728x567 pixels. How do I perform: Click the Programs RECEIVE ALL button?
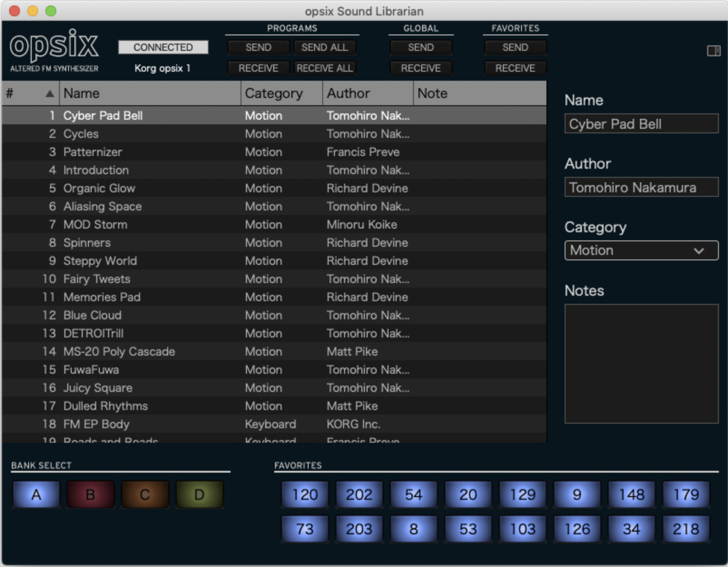(325, 68)
